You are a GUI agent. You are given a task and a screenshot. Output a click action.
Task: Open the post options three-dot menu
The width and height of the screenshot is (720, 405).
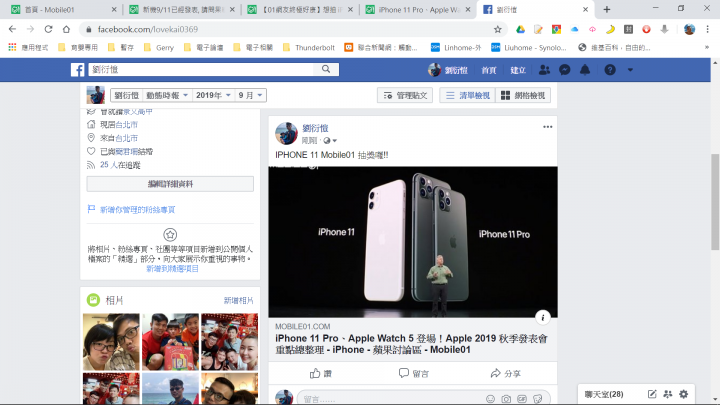(x=547, y=127)
